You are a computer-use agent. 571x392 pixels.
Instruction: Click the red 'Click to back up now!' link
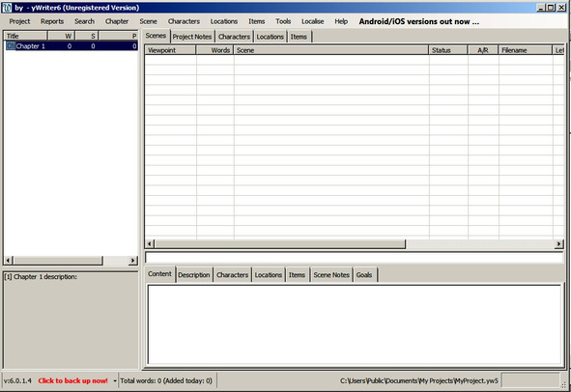[72, 380]
